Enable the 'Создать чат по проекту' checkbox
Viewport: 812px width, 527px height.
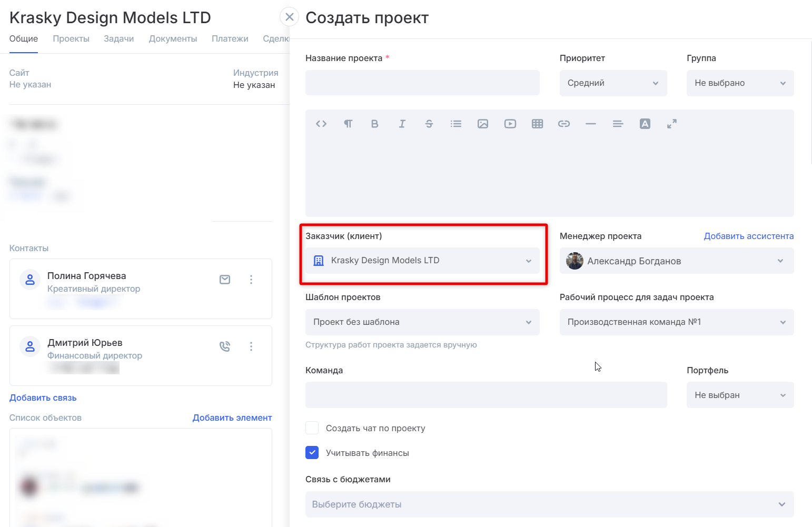[312, 428]
